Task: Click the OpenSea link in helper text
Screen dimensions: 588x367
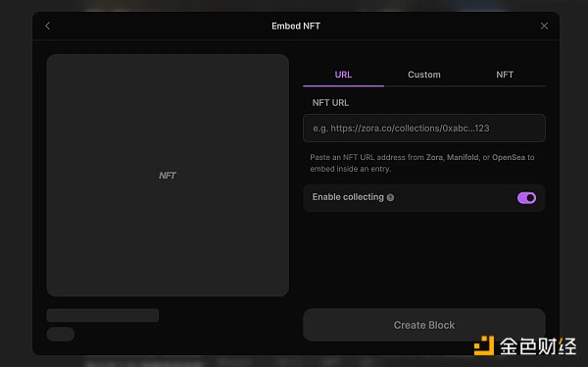Action: [x=509, y=157]
